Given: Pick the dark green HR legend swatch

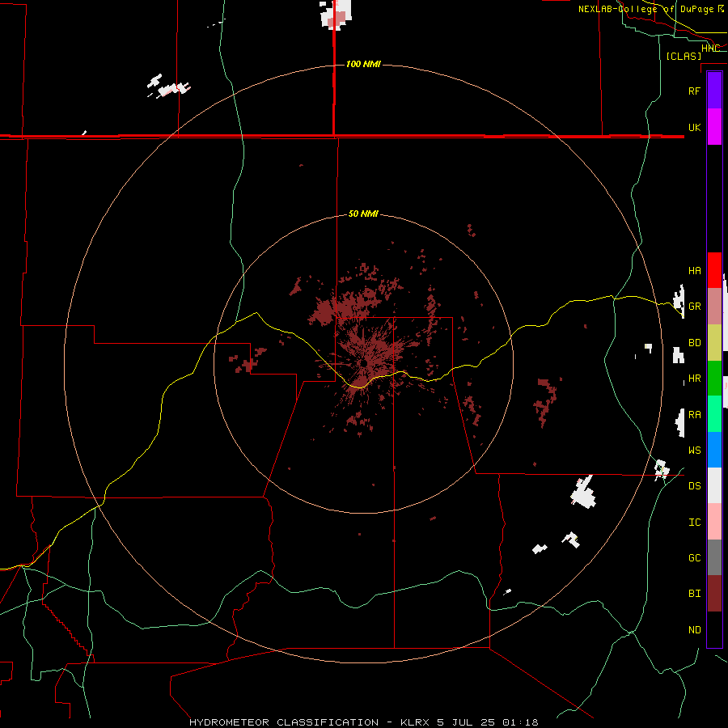Looking at the screenshot, I should (714, 379).
